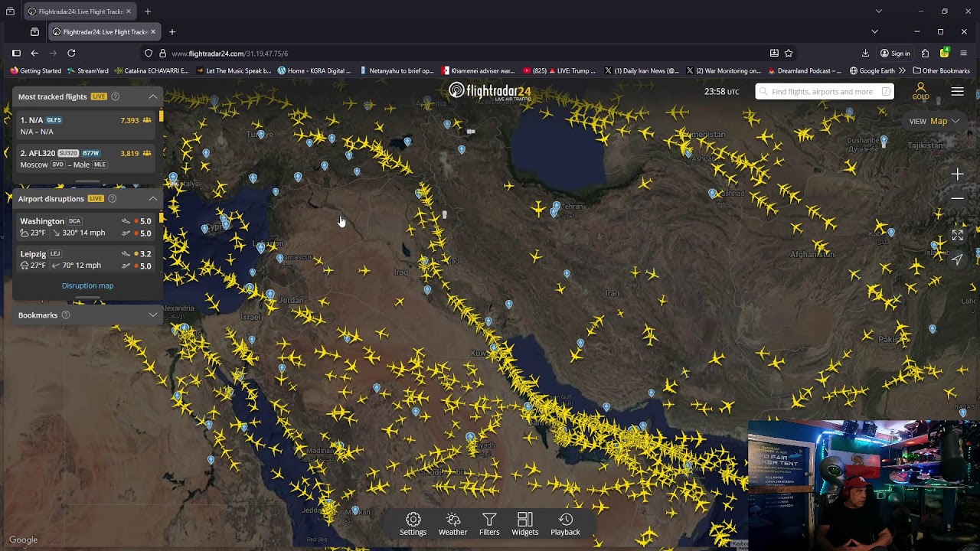The width and height of the screenshot is (980, 551).
Task: Start Playback history mode
Action: click(x=565, y=524)
